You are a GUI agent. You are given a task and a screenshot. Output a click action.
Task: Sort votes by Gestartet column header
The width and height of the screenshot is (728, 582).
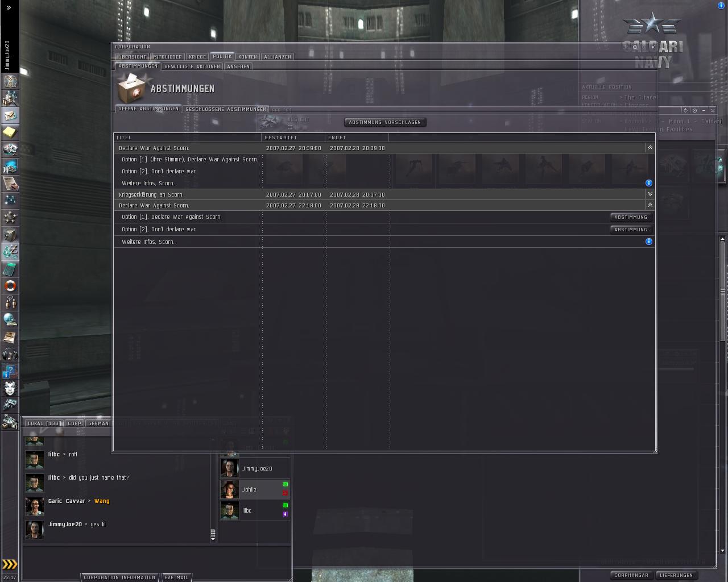pos(293,138)
